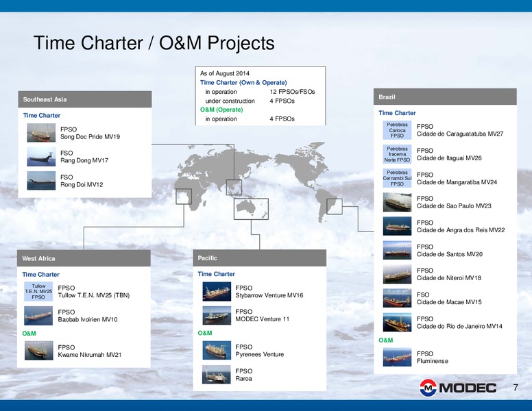Click the Cidade de Niteroi MV18 thumbnail
Image resolution: width=532 pixels, height=411 pixels.
tap(398, 274)
